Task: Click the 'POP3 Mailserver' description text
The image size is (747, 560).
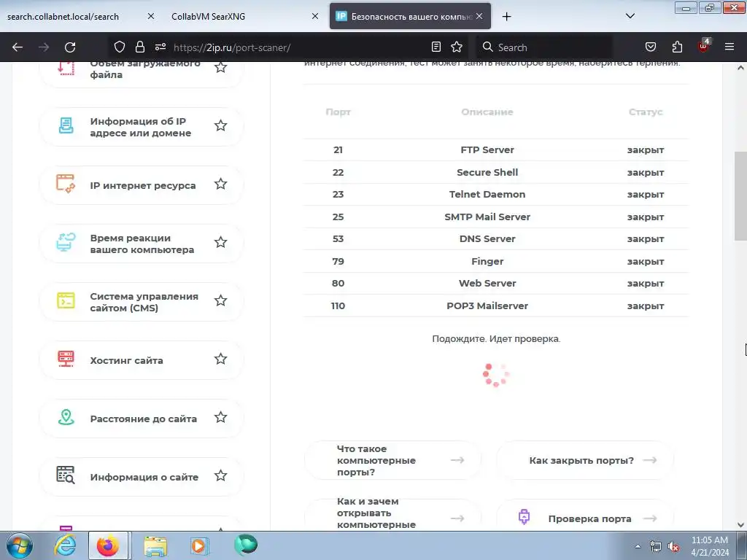Action: [487, 306]
